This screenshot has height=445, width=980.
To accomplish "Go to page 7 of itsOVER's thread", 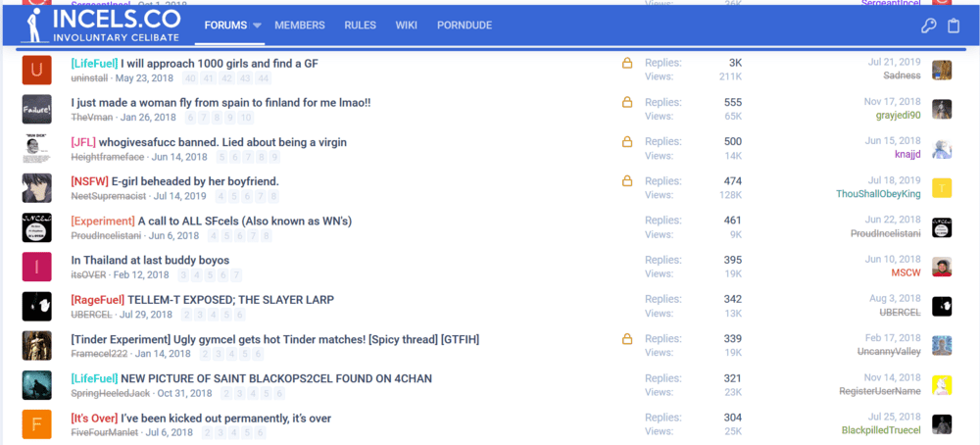I will [x=235, y=275].
